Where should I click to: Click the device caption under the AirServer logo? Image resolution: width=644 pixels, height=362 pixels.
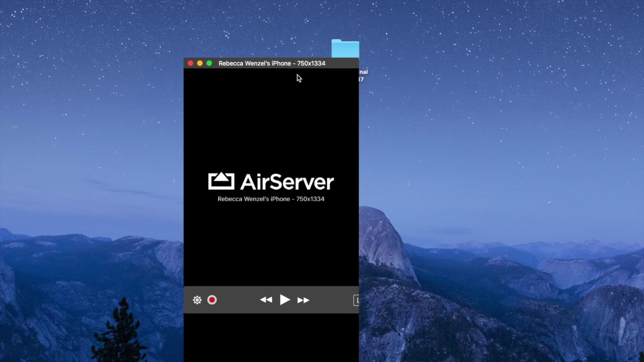click(x=271, y=199)
